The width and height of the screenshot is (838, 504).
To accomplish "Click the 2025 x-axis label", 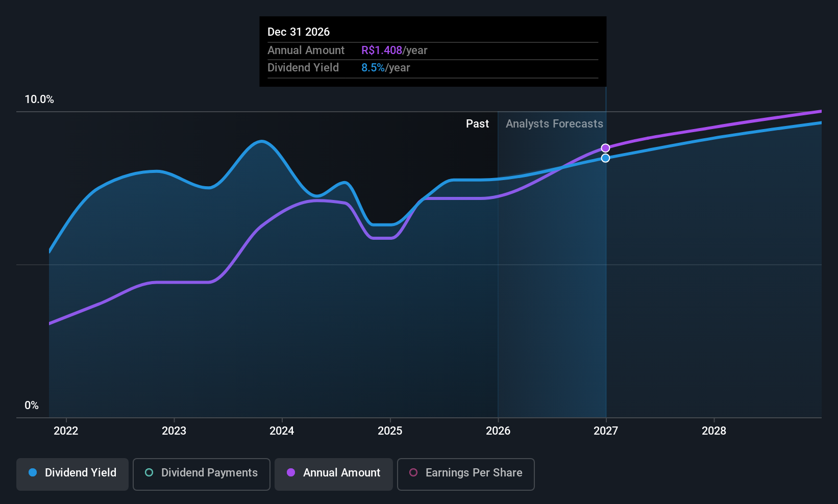I will coord(390,431).
